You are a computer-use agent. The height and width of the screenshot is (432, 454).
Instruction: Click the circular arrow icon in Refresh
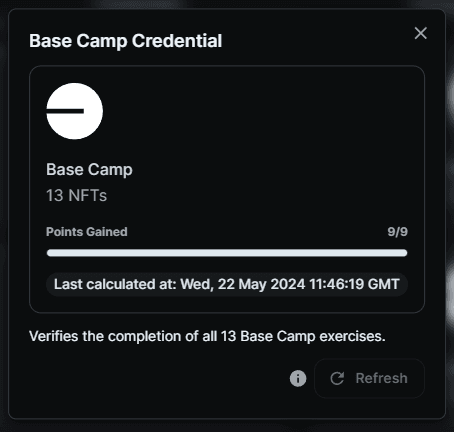[337, 378]
